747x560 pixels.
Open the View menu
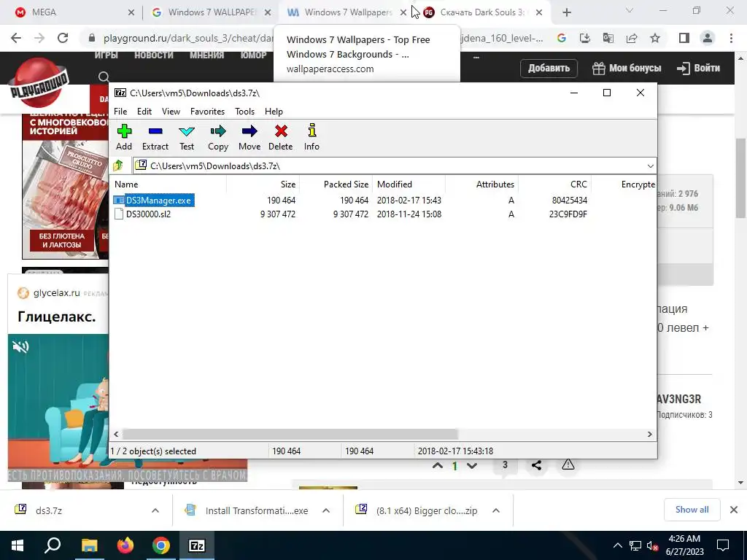(171, 112)
